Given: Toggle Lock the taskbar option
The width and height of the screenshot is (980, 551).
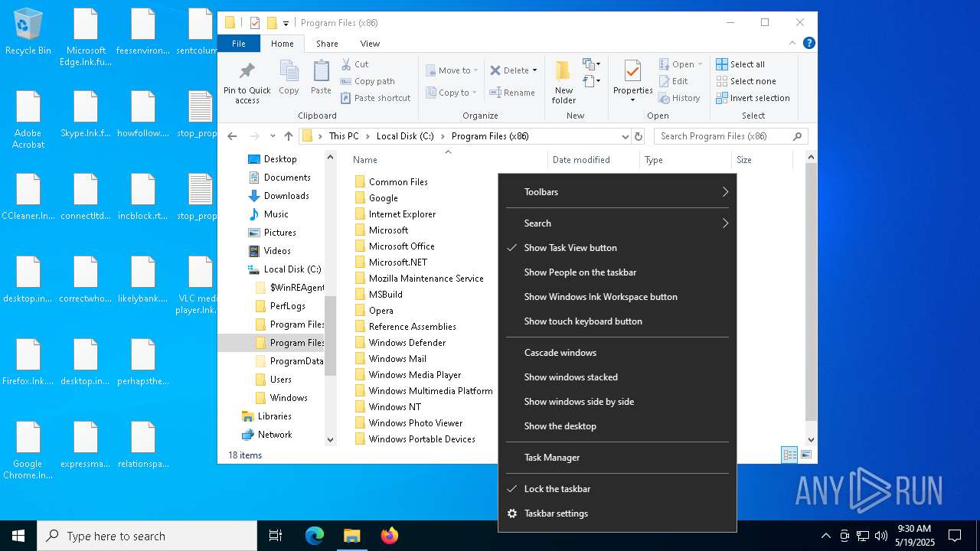Looking at the screenshot, I should pos(617,489).
